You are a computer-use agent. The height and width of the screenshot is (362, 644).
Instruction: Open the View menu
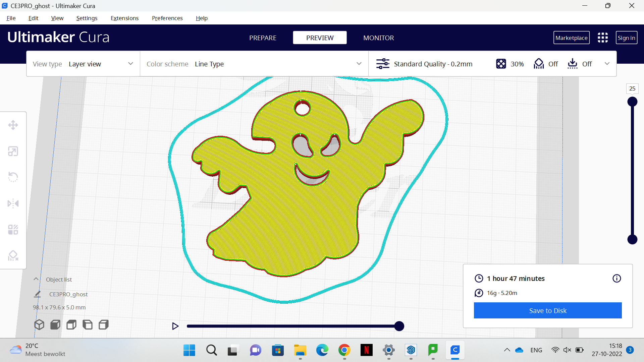57,18
